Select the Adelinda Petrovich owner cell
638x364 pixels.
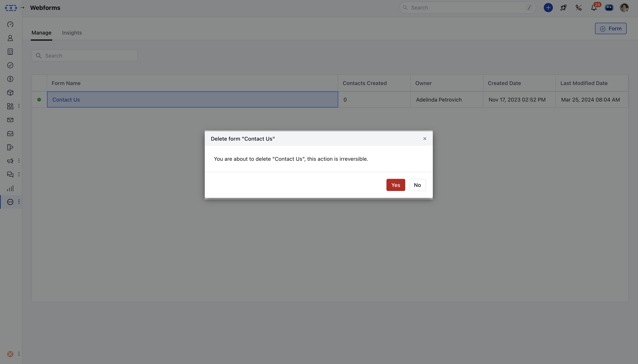click(447, 99)
